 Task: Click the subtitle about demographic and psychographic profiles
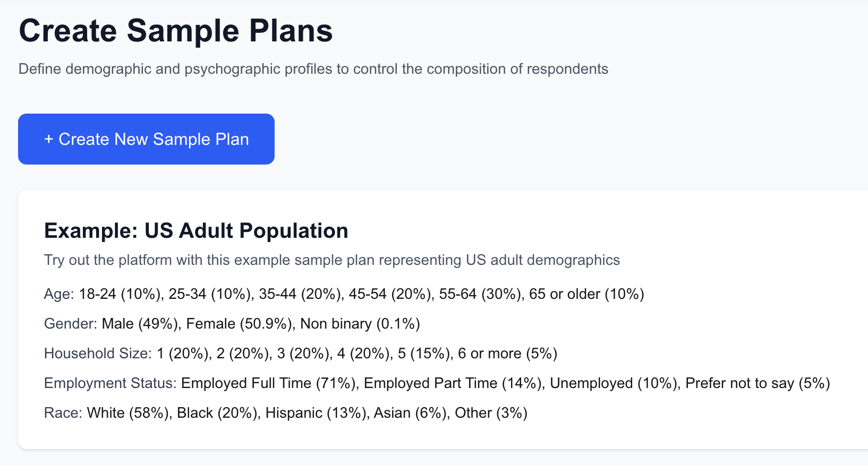(x=313, y=69)
